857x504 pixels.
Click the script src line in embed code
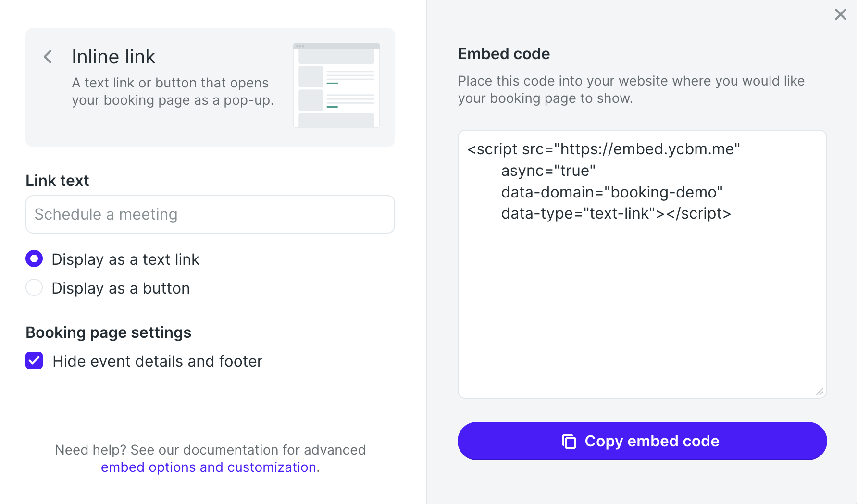tap(603, 149)
